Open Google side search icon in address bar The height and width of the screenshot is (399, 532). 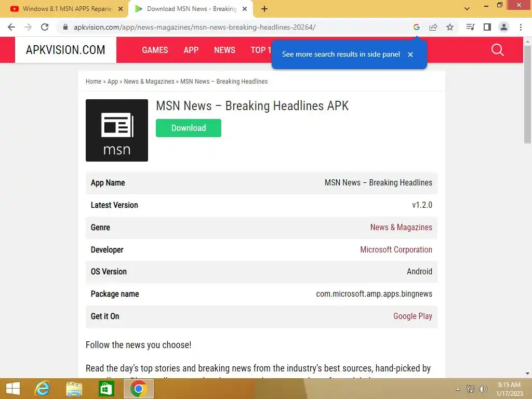[417, 27]
